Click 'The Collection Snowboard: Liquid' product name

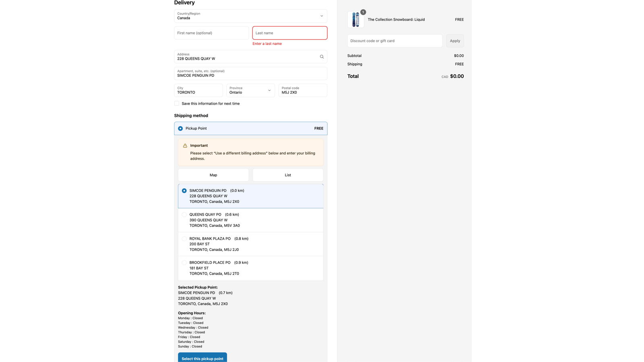[x=396, y=19]
